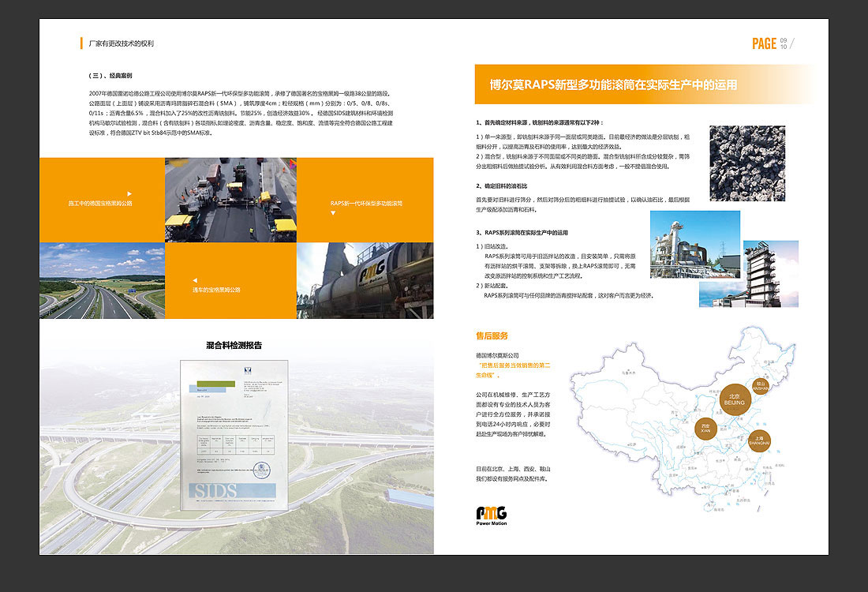The image size is (868, 592).
Task: Click the PMG Power Motion logo
Action: (x=491, y=515)
